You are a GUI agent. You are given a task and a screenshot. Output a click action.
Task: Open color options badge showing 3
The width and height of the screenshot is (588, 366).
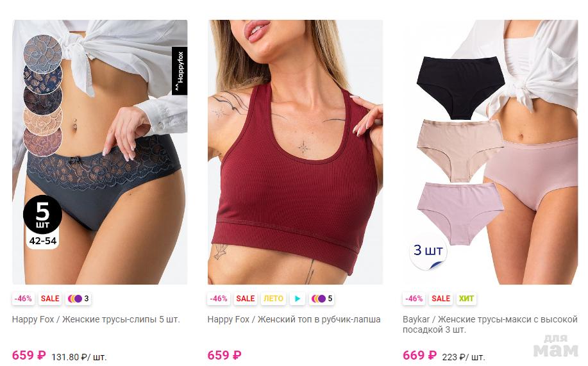click(x=78, y=299)
